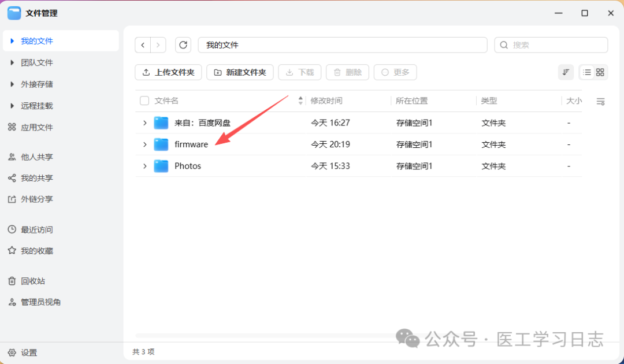Screen dimensions: 624x364
Task: Open the sort order icon
Action: 566,72
